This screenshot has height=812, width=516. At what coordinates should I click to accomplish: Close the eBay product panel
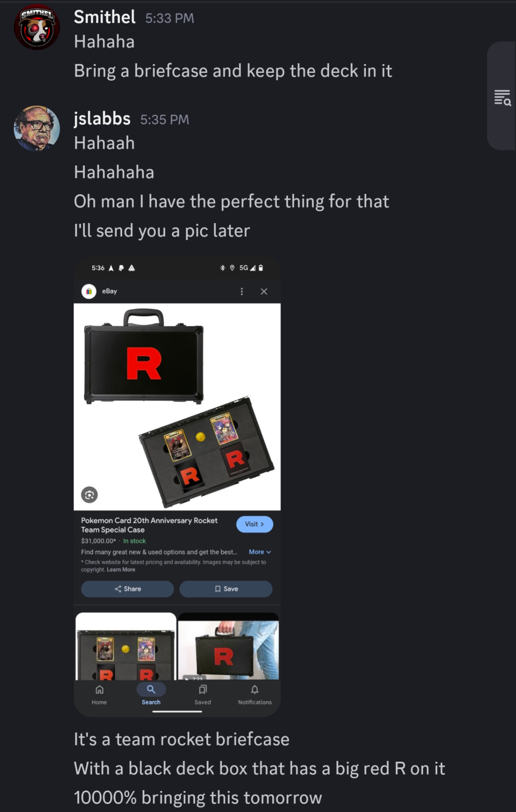point(264,292)
